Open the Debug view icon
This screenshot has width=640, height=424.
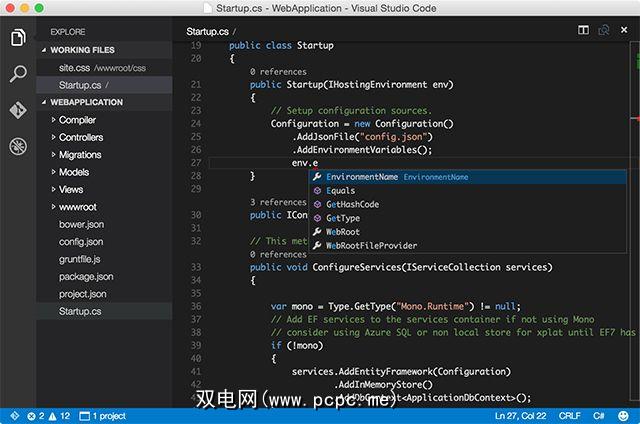point(17,147)
